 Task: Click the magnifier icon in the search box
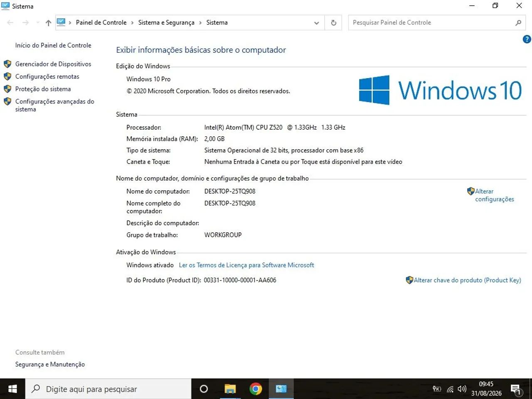[518, 23]
